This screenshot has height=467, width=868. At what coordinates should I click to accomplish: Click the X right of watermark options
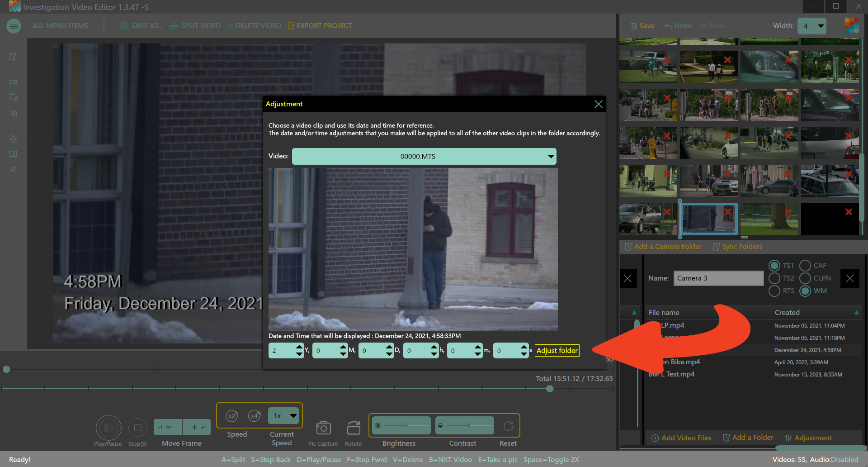tap(849, 278)
